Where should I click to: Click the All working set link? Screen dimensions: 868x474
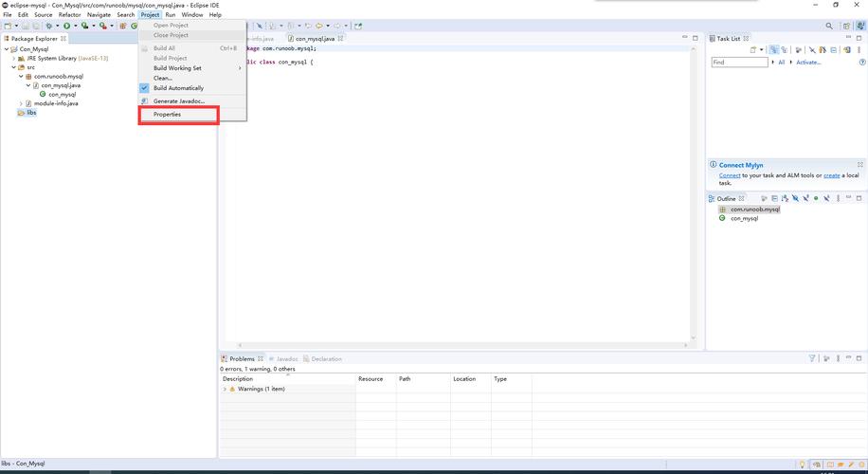point(781,63)
